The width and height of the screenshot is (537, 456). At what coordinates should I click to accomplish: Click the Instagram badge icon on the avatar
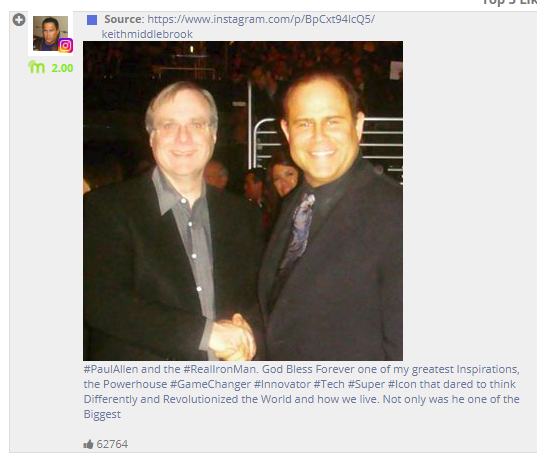pyautogui.click(x=65, y=45)
